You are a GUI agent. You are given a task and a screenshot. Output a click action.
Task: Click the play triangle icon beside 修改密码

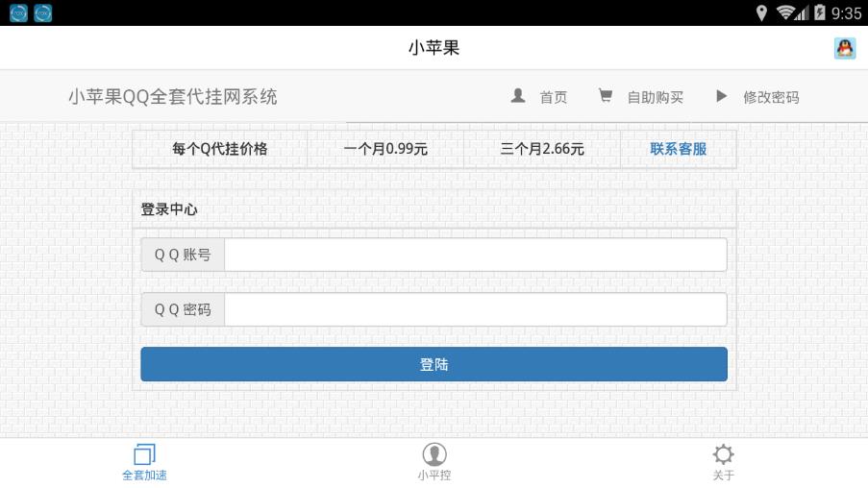721,96
